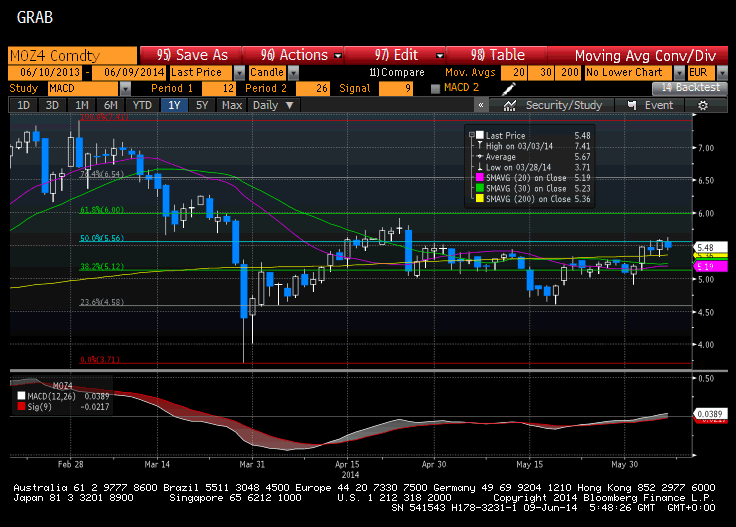Open the Actions menu dropdown
Screen dimensions: 736x527
338,55
